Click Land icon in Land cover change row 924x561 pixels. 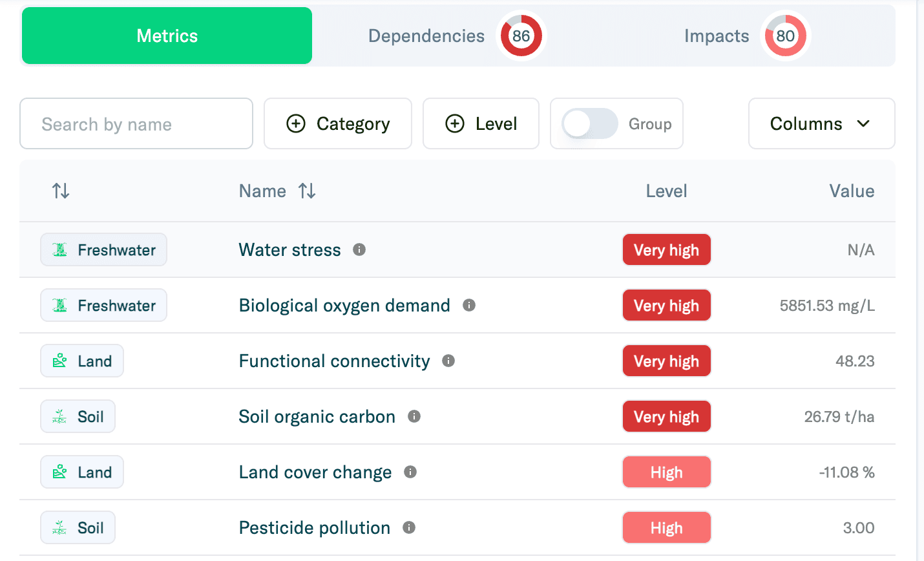59,472
